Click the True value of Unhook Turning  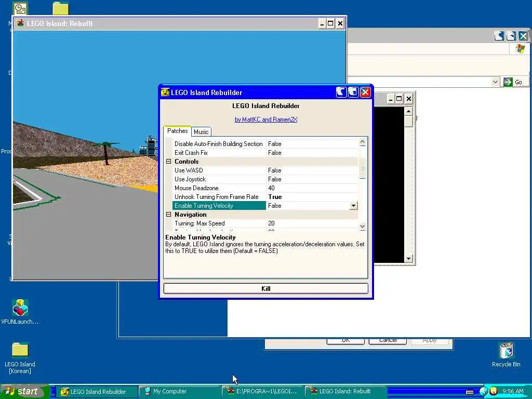(275, 197)
